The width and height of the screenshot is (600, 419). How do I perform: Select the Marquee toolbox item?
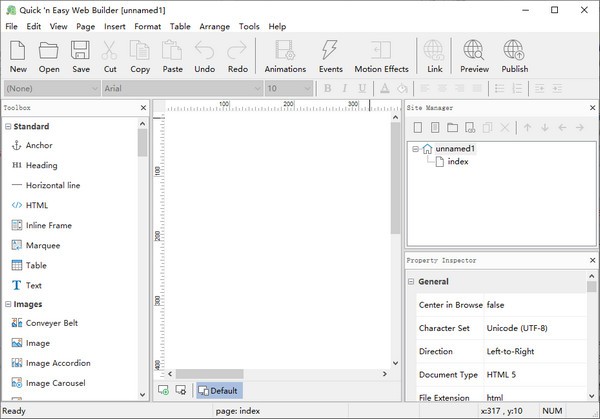[42, 245]
